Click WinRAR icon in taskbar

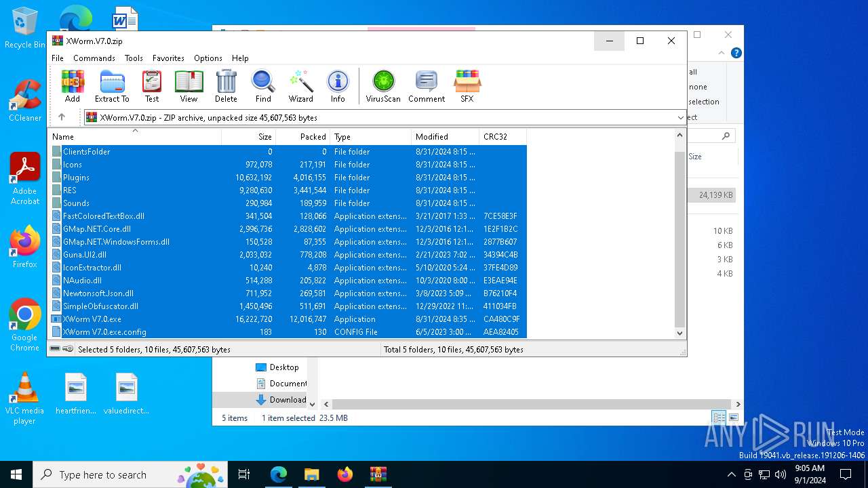pos(378,474)
